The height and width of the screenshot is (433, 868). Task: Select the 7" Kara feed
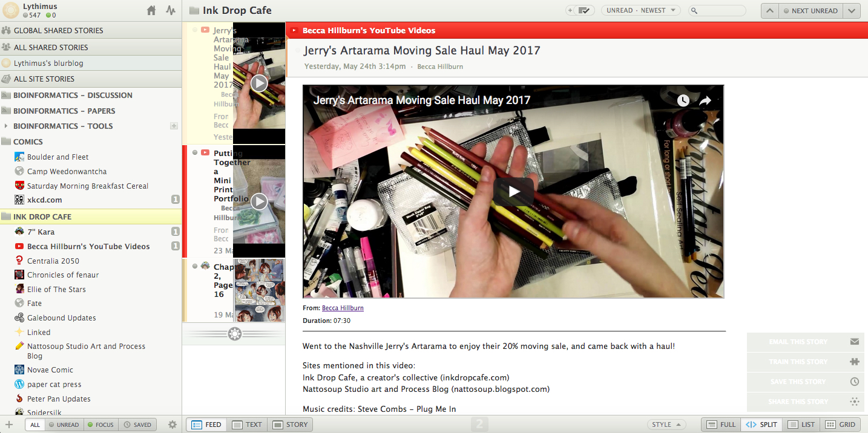pos(41,232)
